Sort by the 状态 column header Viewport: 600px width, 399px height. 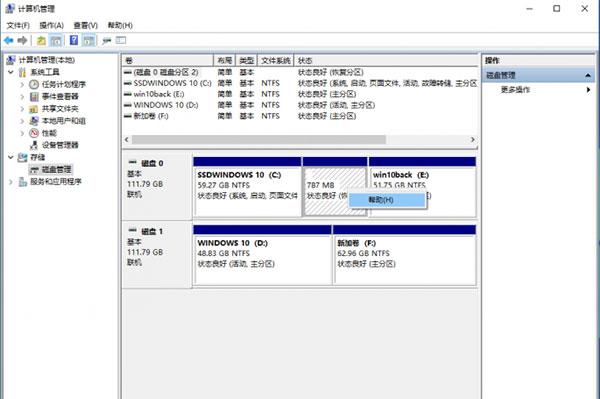point(386,60)
